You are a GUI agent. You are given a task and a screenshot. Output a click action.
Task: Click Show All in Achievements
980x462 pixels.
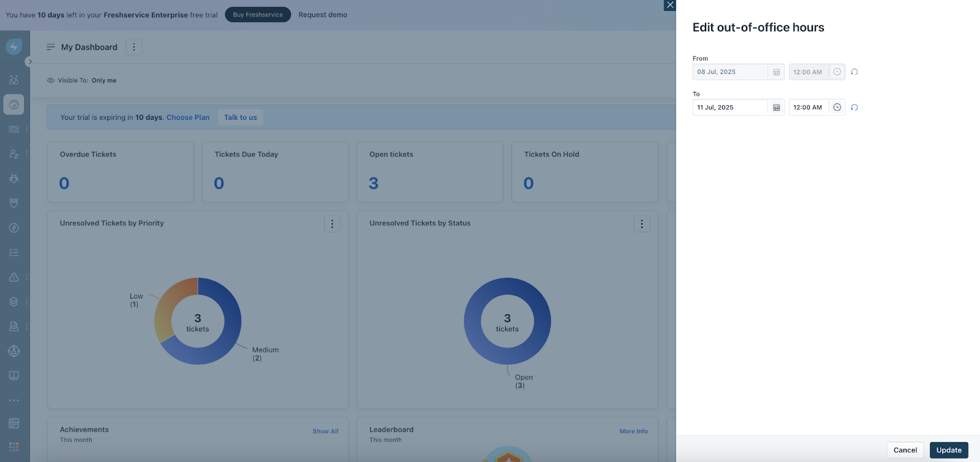coord(325,431)
